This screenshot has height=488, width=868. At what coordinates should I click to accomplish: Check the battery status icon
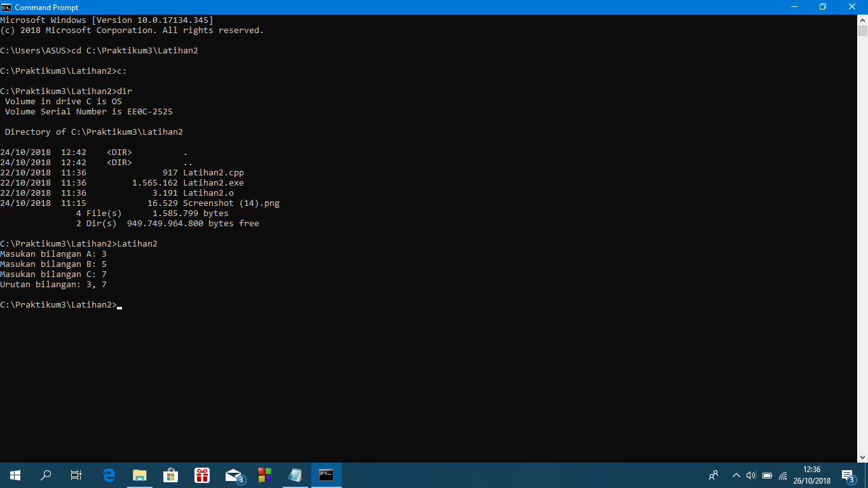coord(767,475)
